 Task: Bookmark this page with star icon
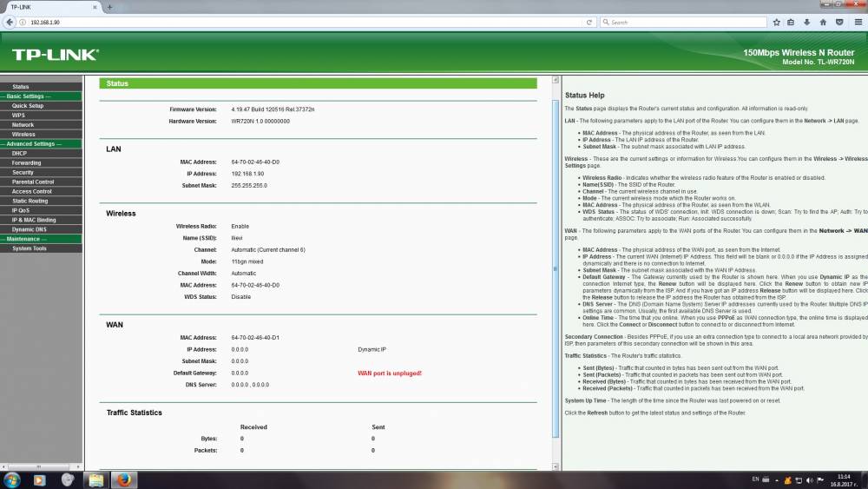(x=776, y=23)
